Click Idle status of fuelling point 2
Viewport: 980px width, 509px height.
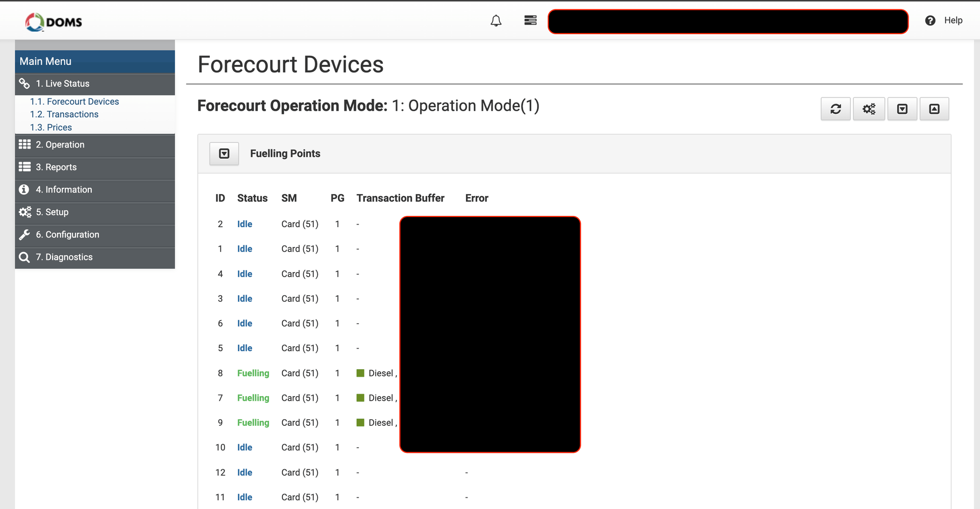click(244, 224)
